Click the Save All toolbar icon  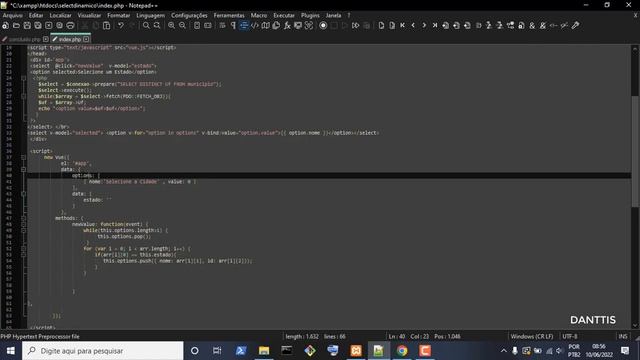coord(38,25)
